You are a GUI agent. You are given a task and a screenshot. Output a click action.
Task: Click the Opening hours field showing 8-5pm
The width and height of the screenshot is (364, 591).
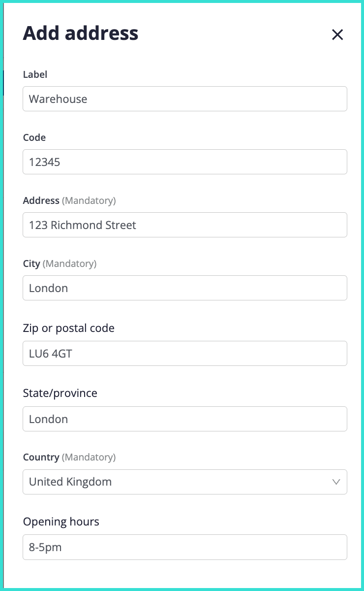coord(184,547)
